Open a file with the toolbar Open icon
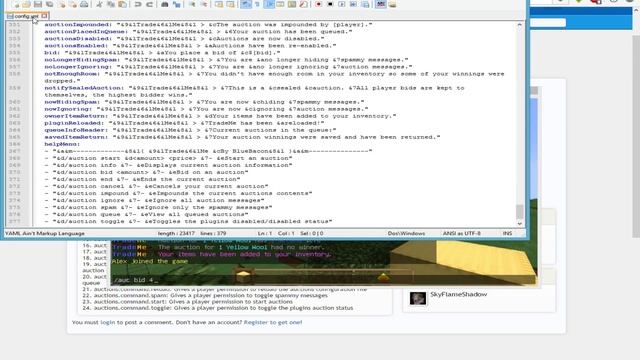This screenshot has width=640, height=360. (27, 4)
